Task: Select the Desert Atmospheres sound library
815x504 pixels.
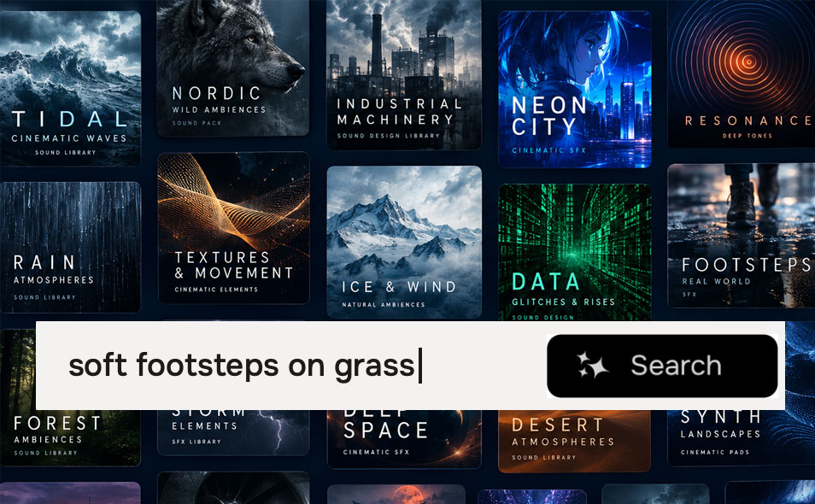Action: [x=574, y=441]
